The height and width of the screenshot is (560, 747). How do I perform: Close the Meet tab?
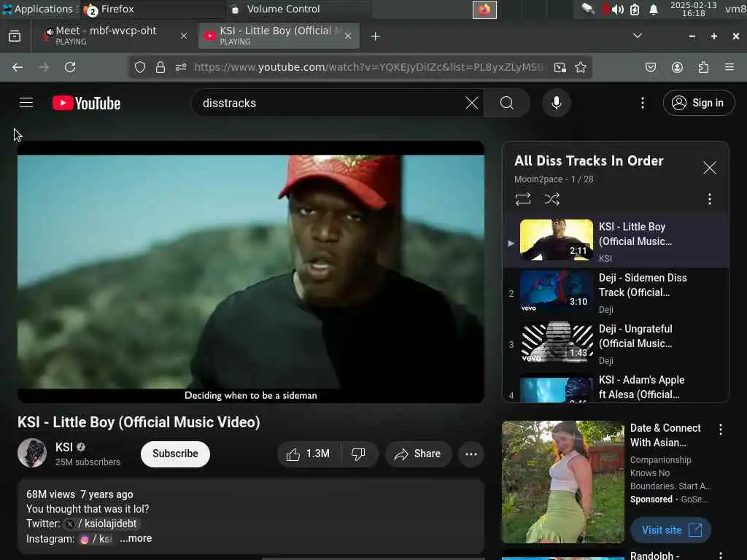click(183, 36)
